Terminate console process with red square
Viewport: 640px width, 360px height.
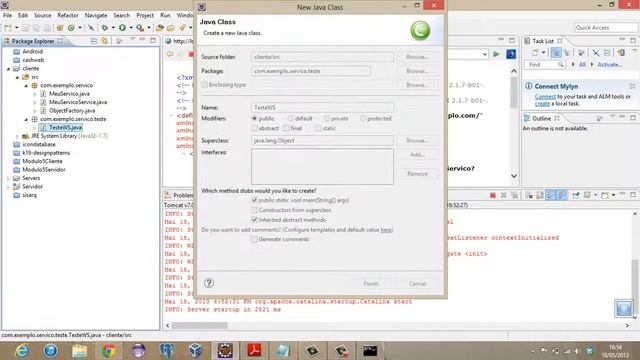tap(493, 196)
